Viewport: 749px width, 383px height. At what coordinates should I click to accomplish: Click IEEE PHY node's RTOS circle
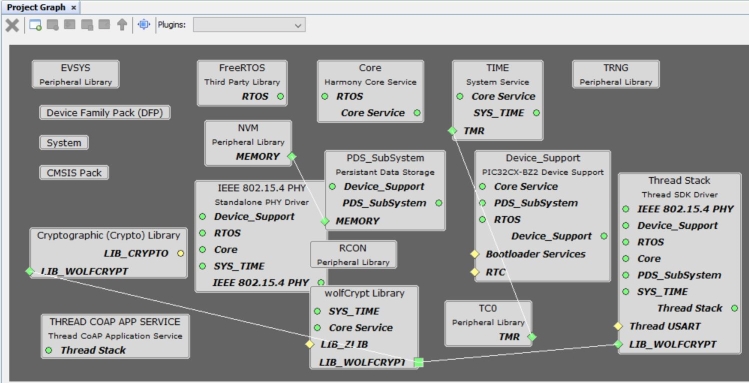203,233
